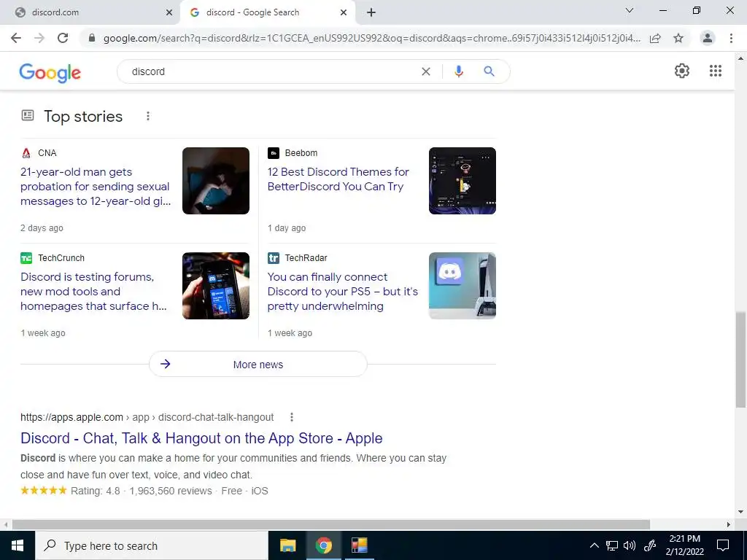The height and width of the screenshot is (560, 747).
Task: Open the Chrome profile avatar
Action: click(708, 38)
